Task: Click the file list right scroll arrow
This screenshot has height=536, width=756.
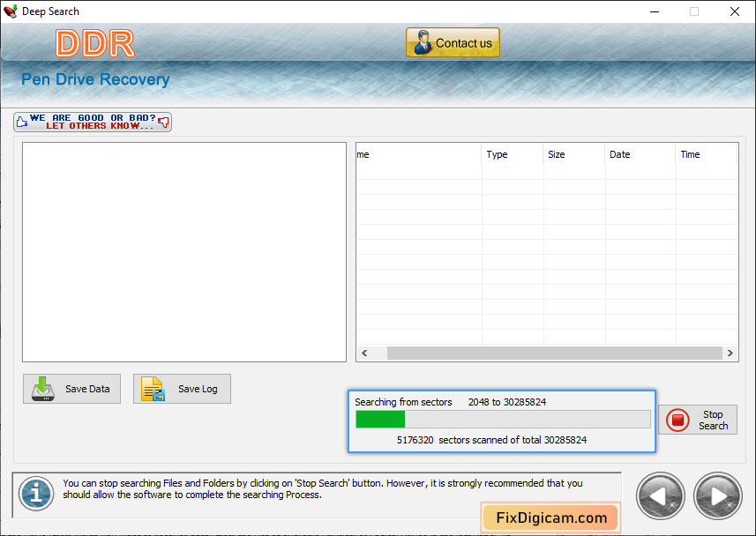Action: 730,353
